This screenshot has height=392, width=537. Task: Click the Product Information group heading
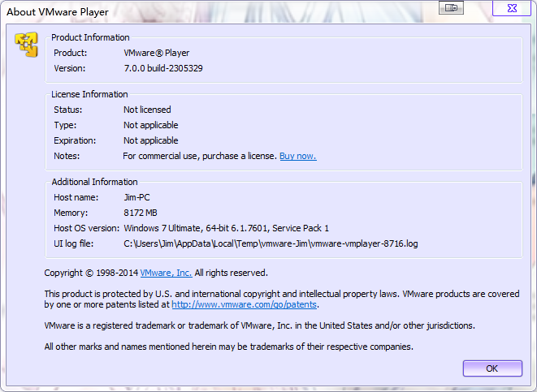click(x=90, y=37)
